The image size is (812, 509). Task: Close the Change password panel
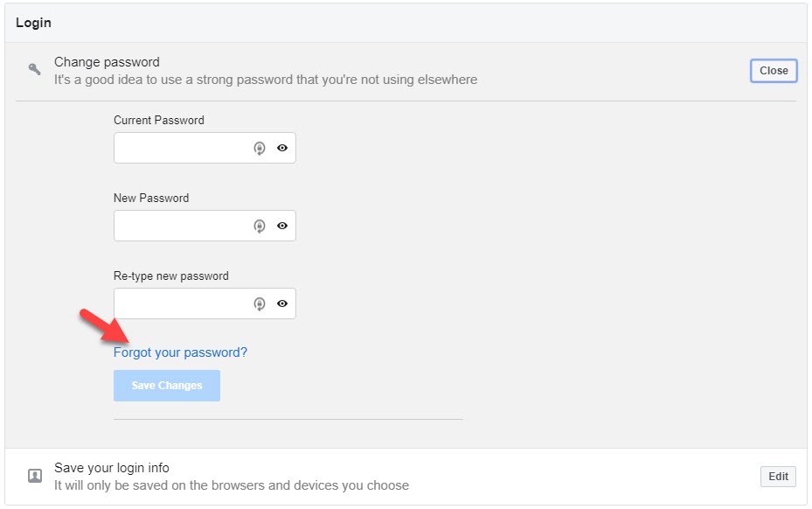coord(773,71)
